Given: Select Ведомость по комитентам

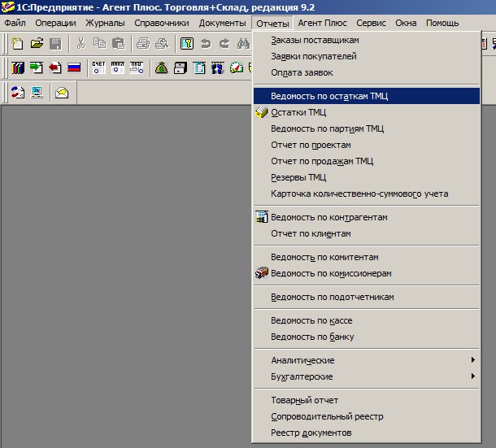Looking at the screenshot, I should (x=367, y=257).
